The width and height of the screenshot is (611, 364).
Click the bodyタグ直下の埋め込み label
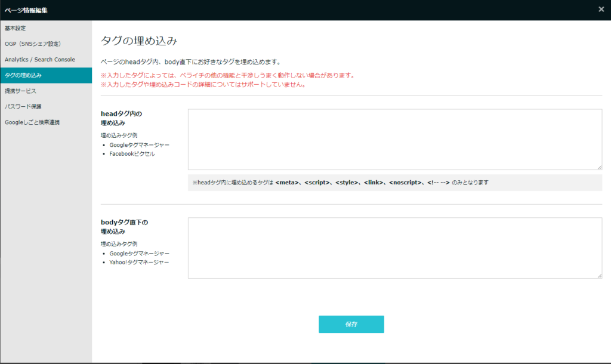124,227
